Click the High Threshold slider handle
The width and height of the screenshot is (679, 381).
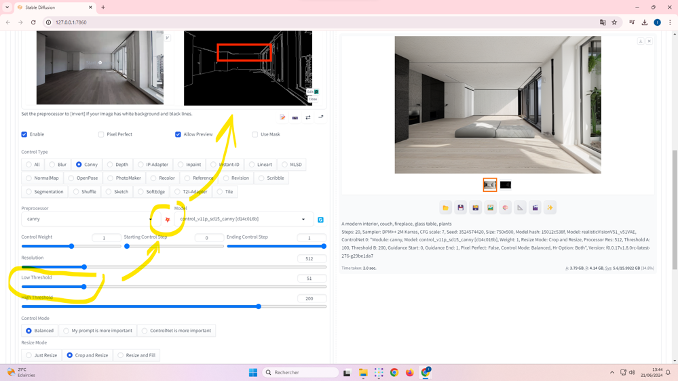[x=259, y=307]
